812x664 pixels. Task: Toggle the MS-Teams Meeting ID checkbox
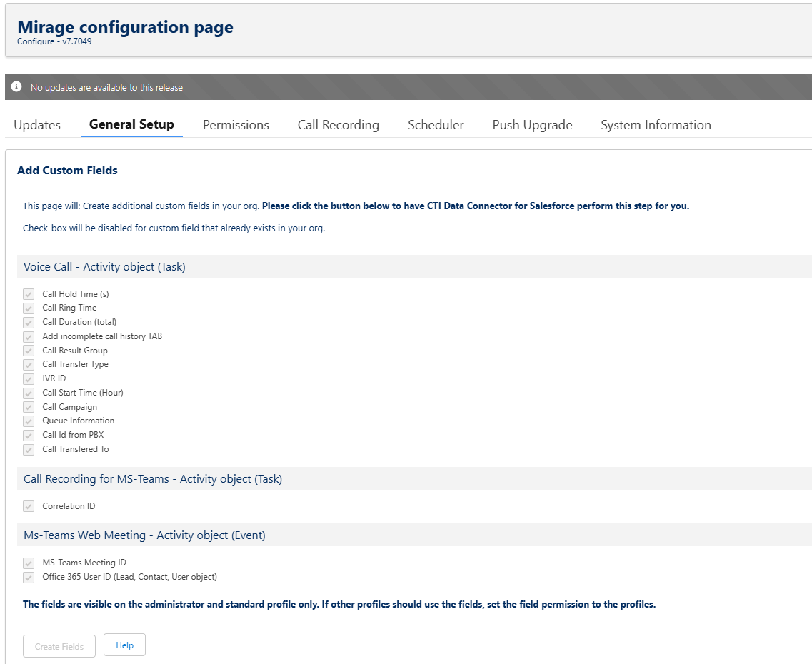(x=29, y=563)
